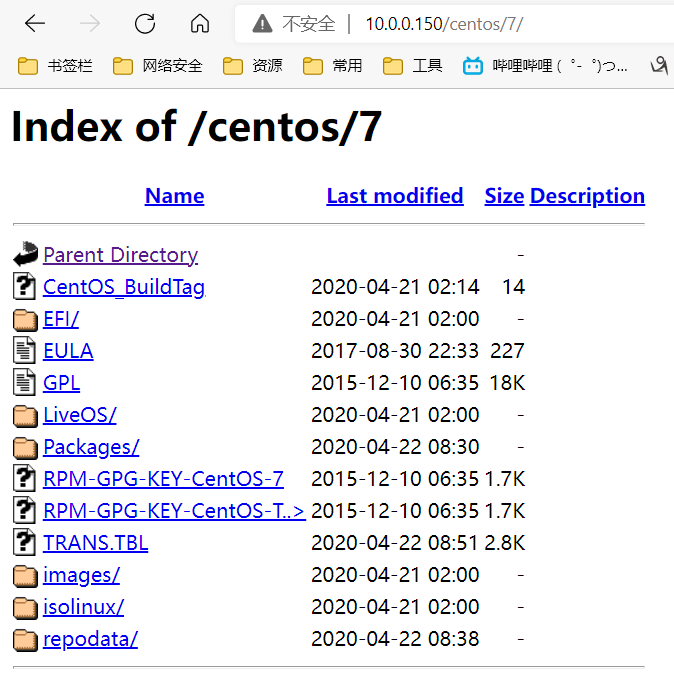This screenshot has height=687, width=674.
Task: Go up via the Parent Directory link
Action: pyautogui.click(x=121, y=255)
